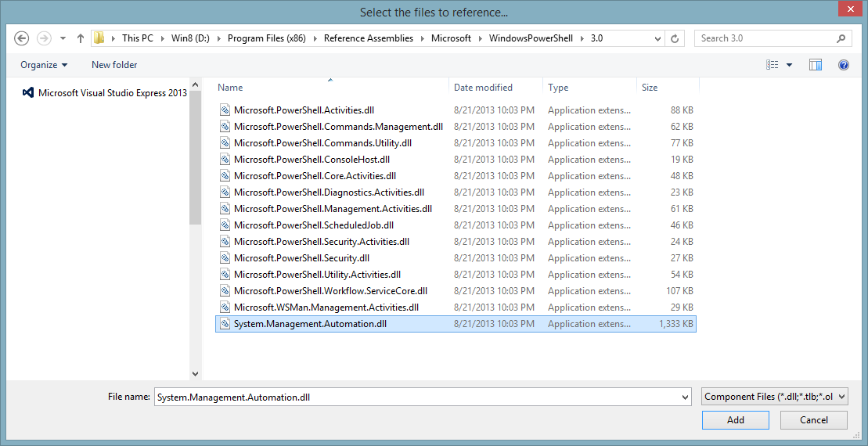This screenshot has height=446, width=868.
Task: Click the Add button
Action: pos(736,420)
